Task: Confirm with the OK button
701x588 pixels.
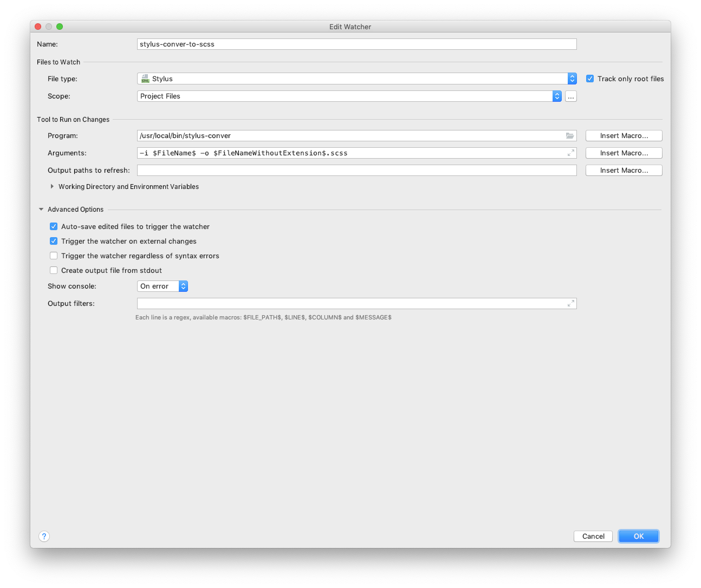Action: click(x=639, y=536)
